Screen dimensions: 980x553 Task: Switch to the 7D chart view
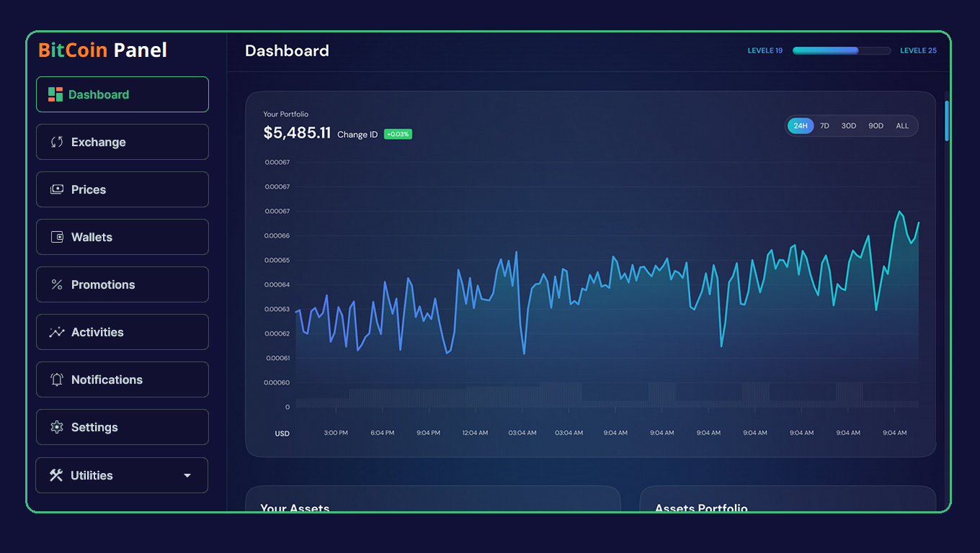[x=824, y=125]
